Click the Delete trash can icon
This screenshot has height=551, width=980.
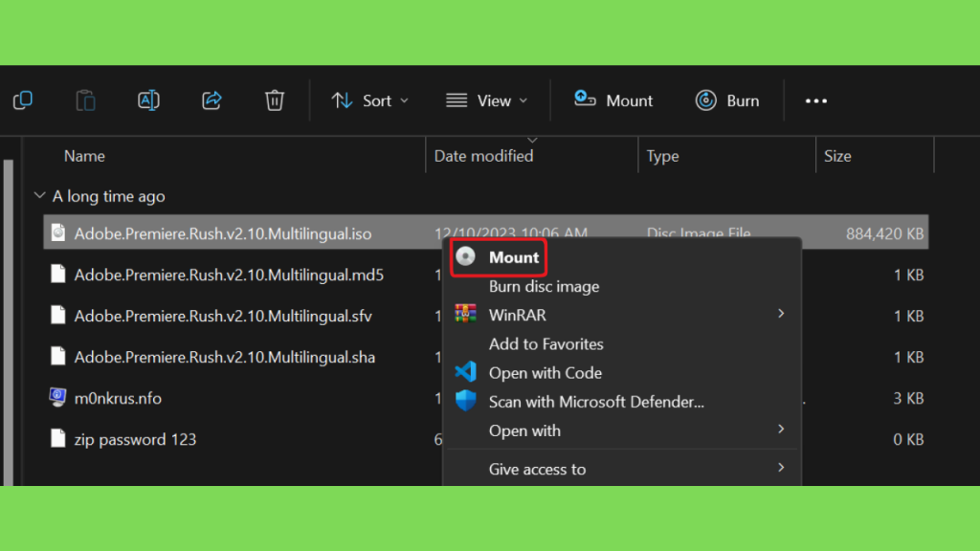click(x=275, y=99)
